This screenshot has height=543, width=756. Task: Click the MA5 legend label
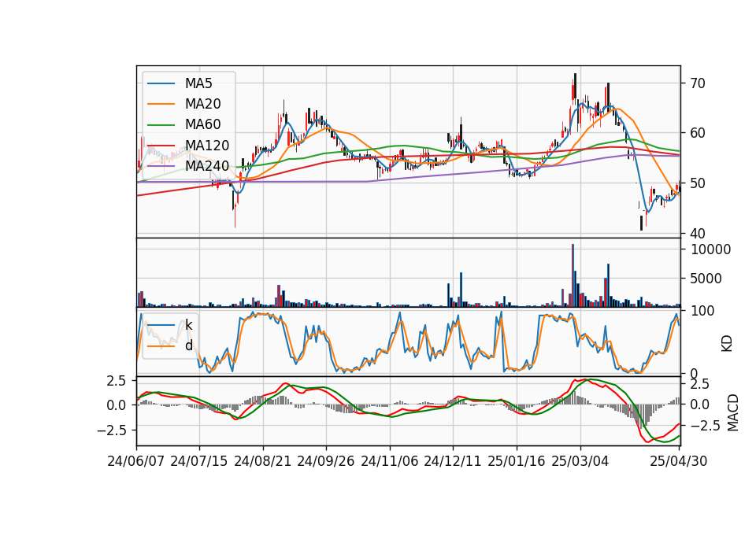click(198, 83)
